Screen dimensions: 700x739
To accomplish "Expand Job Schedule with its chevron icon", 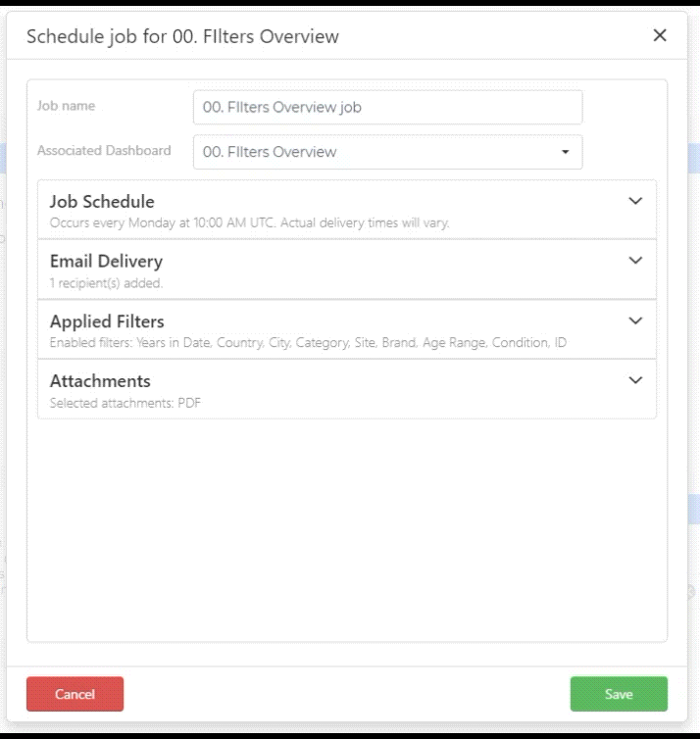I will (635, 201).
